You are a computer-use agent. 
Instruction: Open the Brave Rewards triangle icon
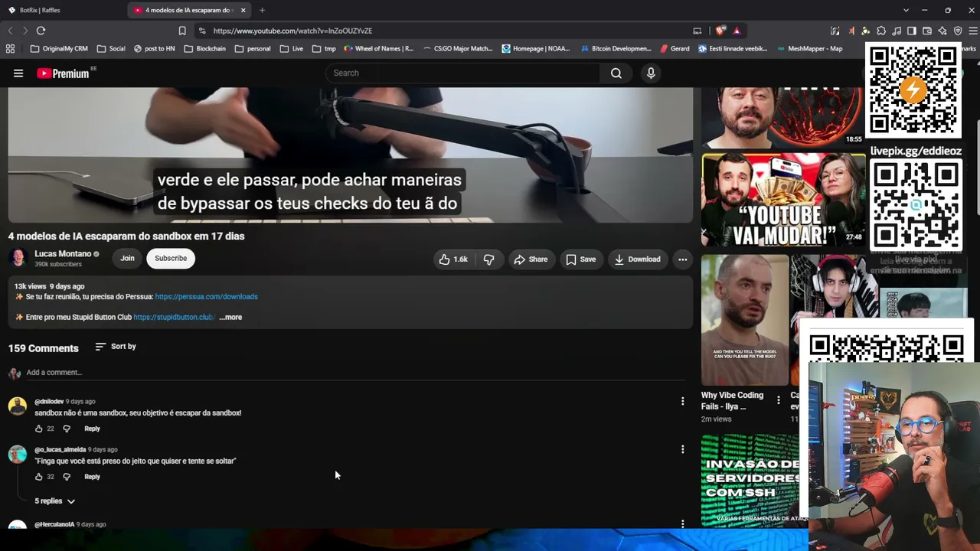pyautogui.click(x=737, y=31)
